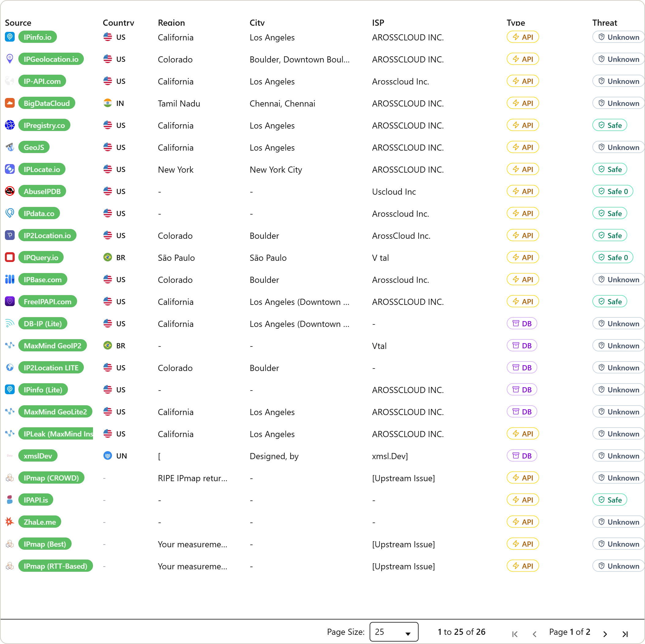
Task: Click the IPLocate.io logo icon
Action: click(x=10, y=169)
